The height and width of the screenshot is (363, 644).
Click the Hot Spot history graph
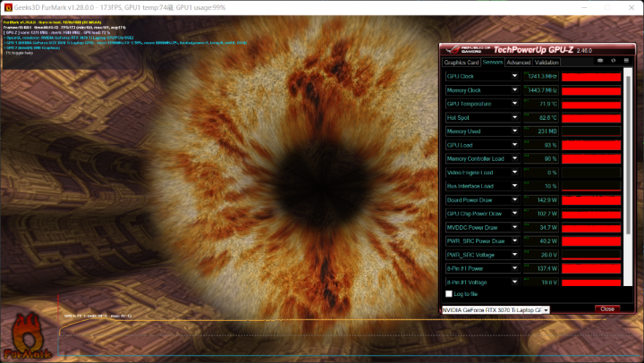pyautogui.click(x=591, y=117)
